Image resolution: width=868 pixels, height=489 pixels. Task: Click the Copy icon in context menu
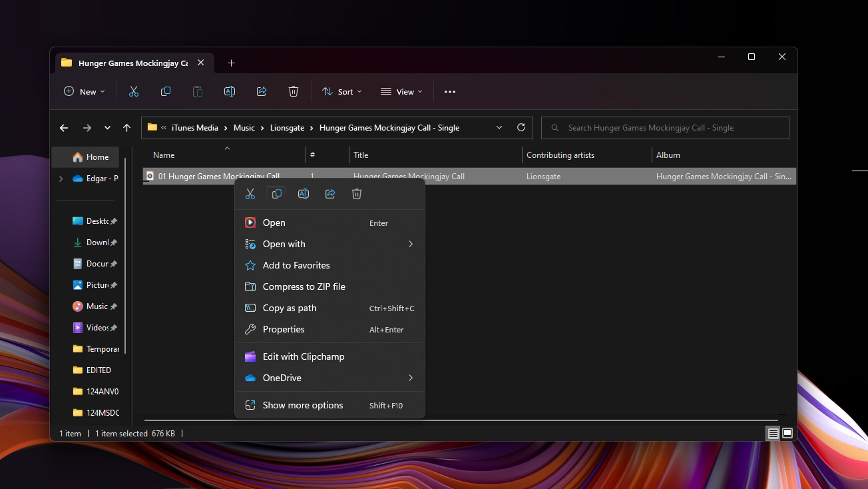tap(277, 194)
